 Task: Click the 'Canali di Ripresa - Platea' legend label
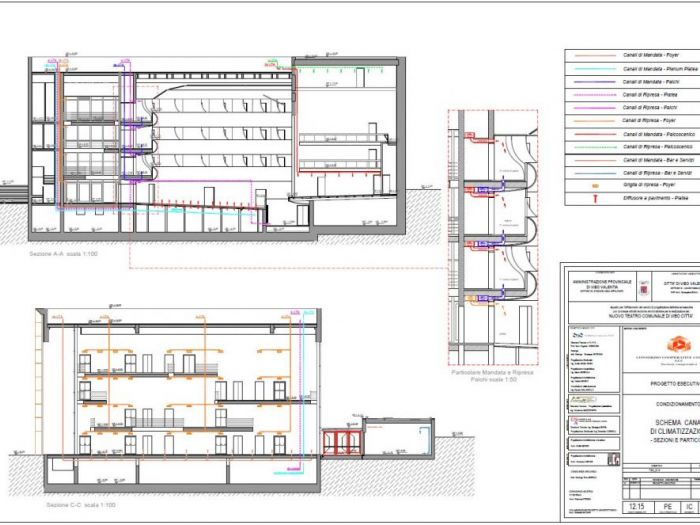pos(650,95)
